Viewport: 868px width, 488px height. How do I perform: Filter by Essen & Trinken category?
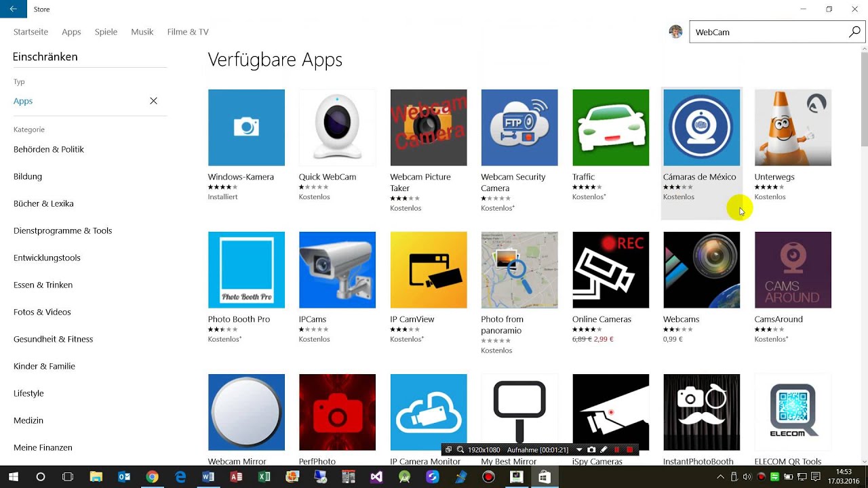[43, 285]
